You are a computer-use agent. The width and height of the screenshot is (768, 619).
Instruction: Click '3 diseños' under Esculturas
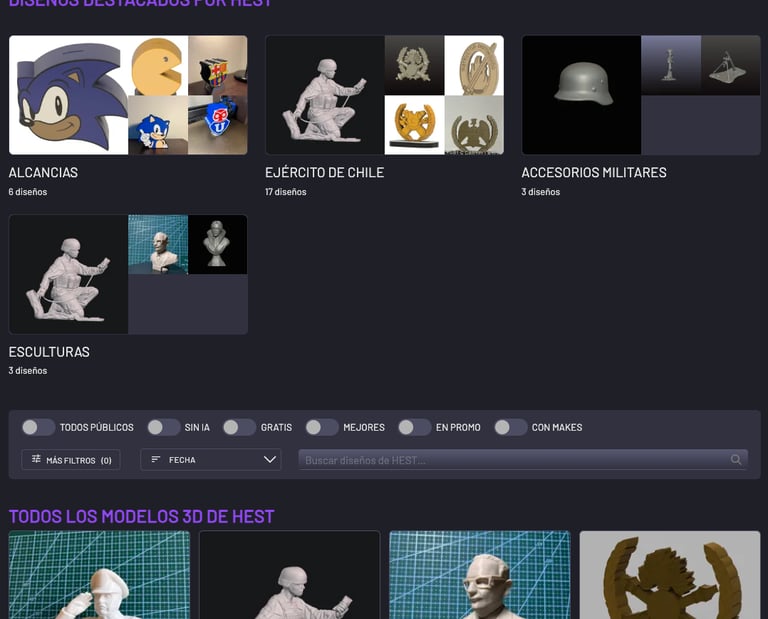[x=28, y=371]
